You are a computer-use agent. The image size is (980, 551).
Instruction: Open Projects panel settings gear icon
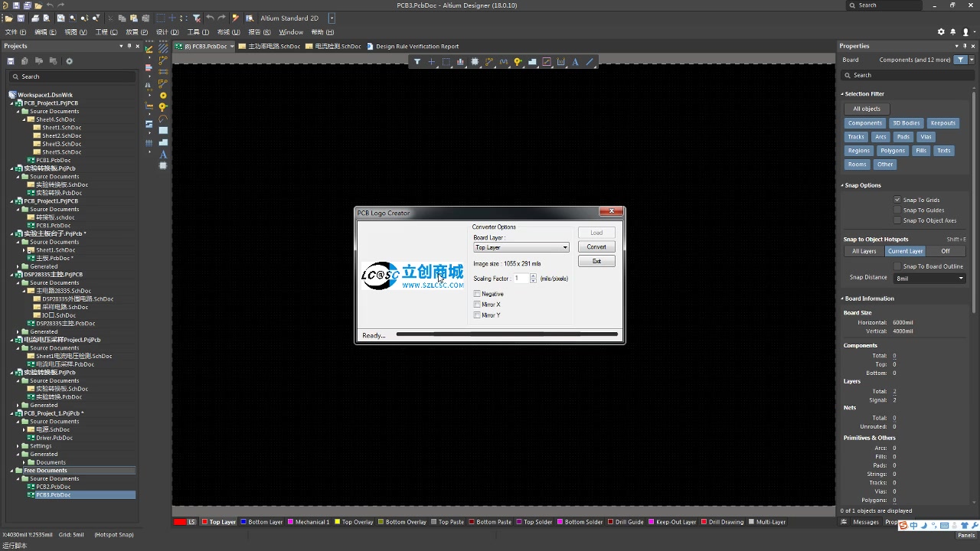click(x=69, y=61)
